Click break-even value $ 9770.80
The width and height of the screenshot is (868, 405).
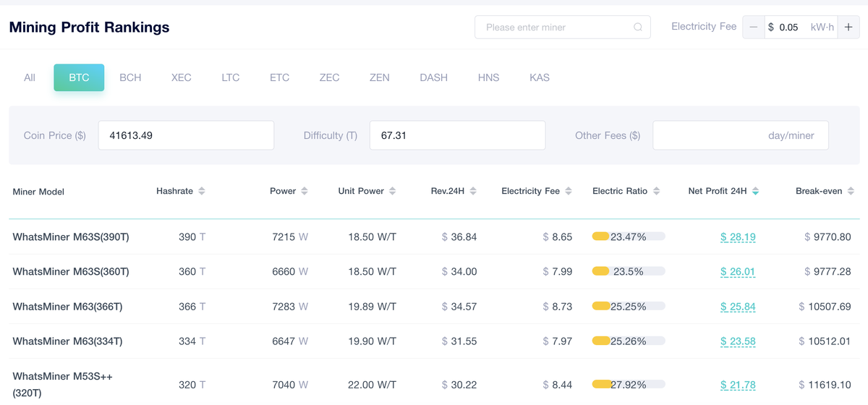click(x=827, y=237)
